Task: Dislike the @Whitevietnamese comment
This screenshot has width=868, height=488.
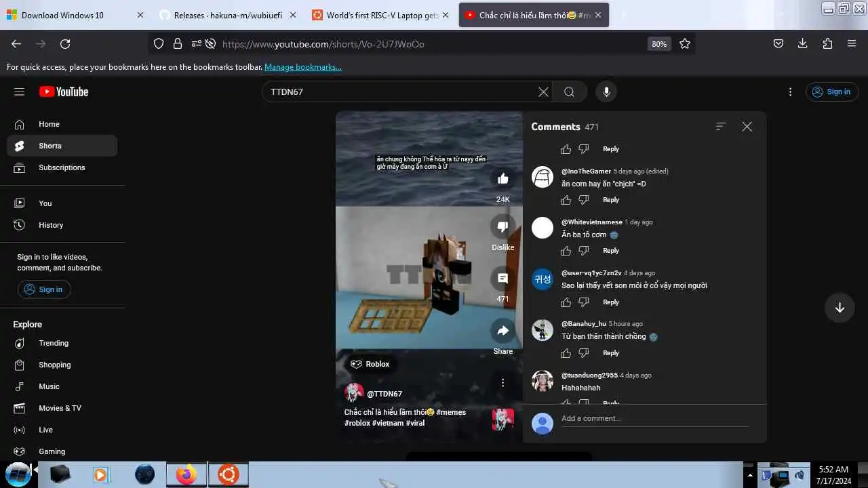Action: pyautogui.click(x=584, y=251)
